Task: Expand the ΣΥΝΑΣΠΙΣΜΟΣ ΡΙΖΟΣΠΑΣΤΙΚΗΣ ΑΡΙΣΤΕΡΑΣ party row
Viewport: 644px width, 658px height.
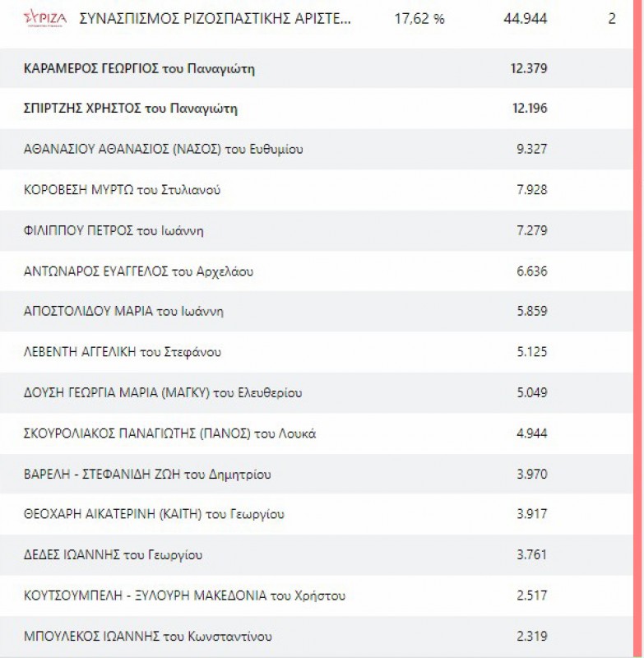Action: (215, 19)
